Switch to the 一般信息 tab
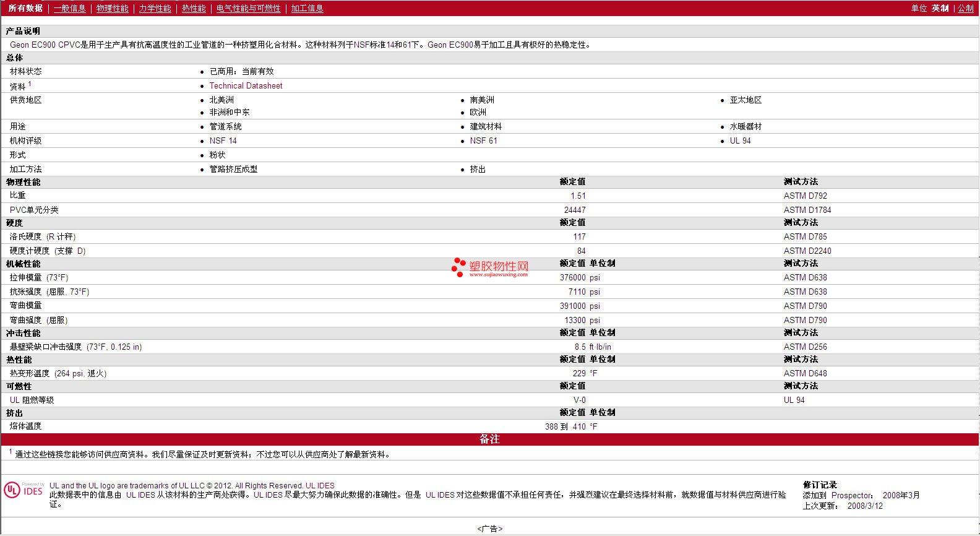 coord(69,9)
